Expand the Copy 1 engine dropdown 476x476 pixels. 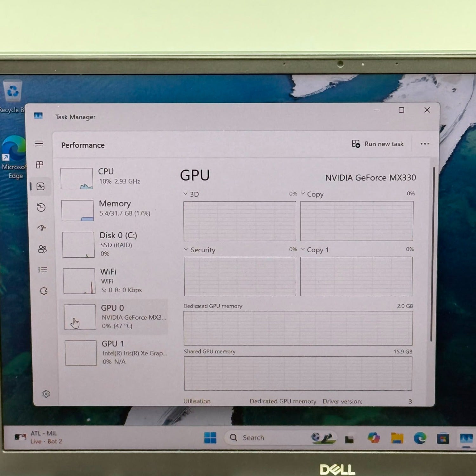(314, 250)
